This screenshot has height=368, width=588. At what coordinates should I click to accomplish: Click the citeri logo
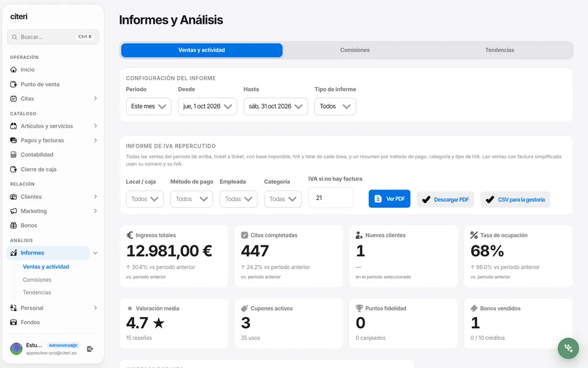point(19,17)
